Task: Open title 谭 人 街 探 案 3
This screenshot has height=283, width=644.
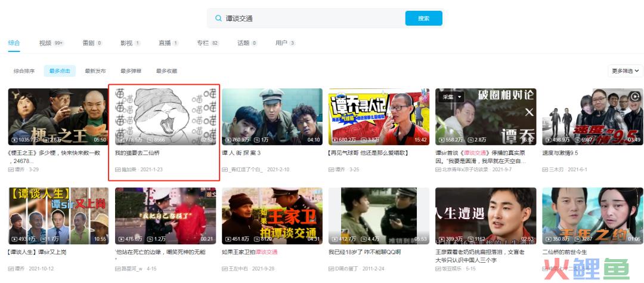Action: point(241,153)
